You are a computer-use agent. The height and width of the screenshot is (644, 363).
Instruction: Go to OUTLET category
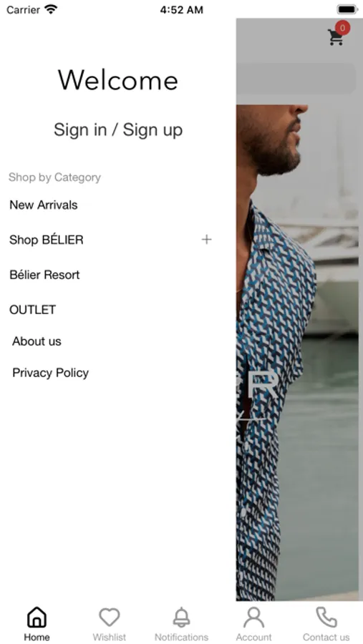point(32,310)
